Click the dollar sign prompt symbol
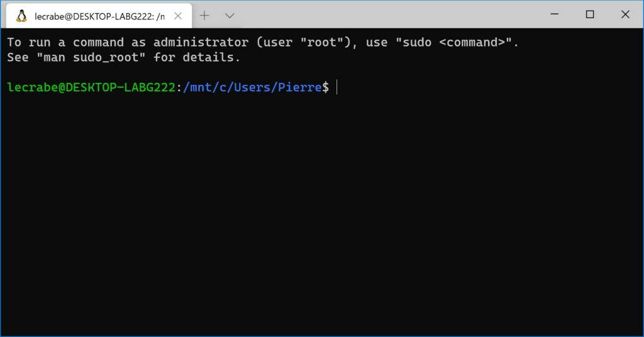 (325, 87)
